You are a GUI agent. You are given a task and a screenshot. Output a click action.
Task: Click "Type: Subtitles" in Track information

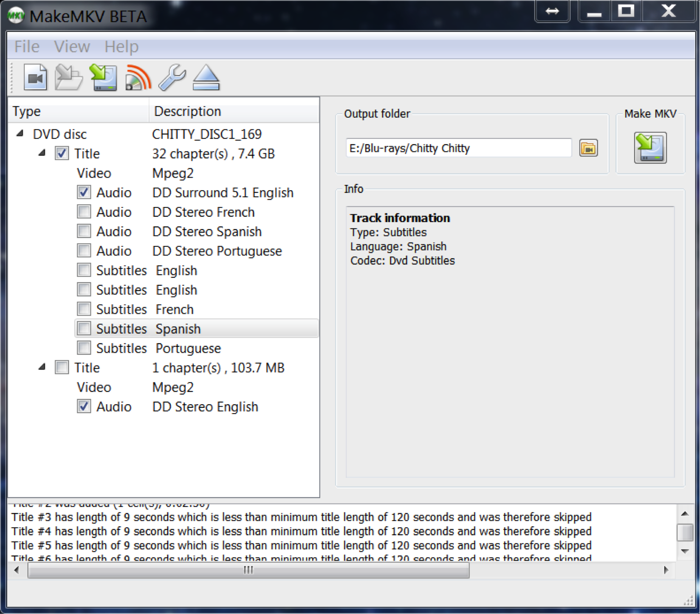click(x=388, y=232)
